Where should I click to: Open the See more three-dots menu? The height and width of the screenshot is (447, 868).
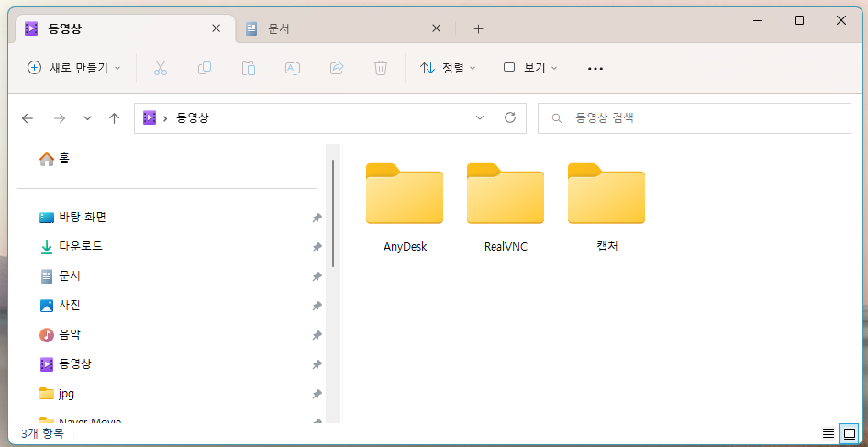(595, 69)
